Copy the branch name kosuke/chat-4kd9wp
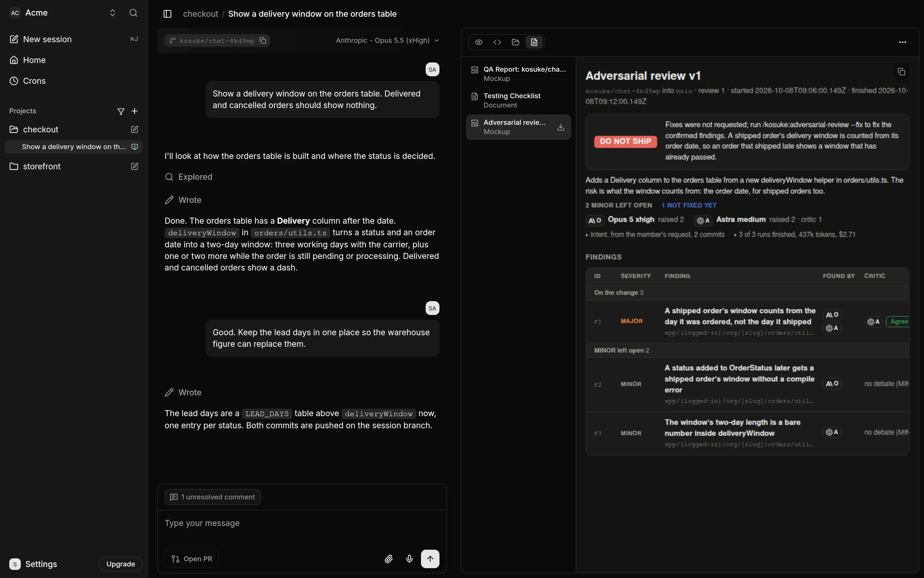 pyautogui.click(x=263, y=40)
